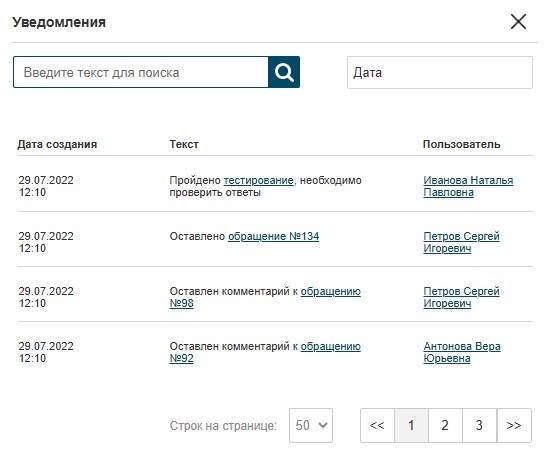Open the обращению №92 link
This screenshot has height=471, width=549.
pyautogui.click(x=265, y=352)
